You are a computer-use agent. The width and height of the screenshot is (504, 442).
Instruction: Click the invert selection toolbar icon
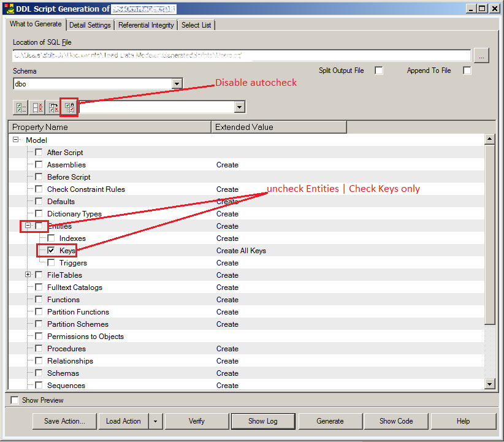coord(54,107)
